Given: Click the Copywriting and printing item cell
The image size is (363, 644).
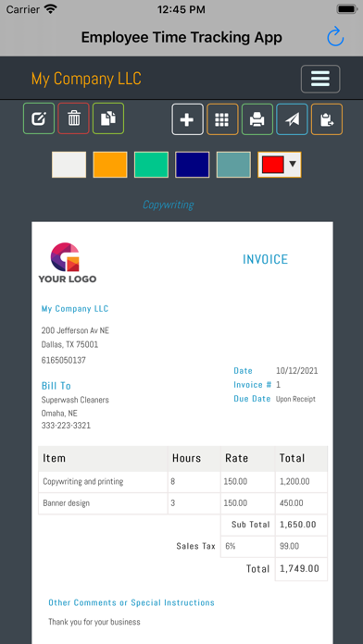Looking at the screenshot, I should (x=103, y=482).
